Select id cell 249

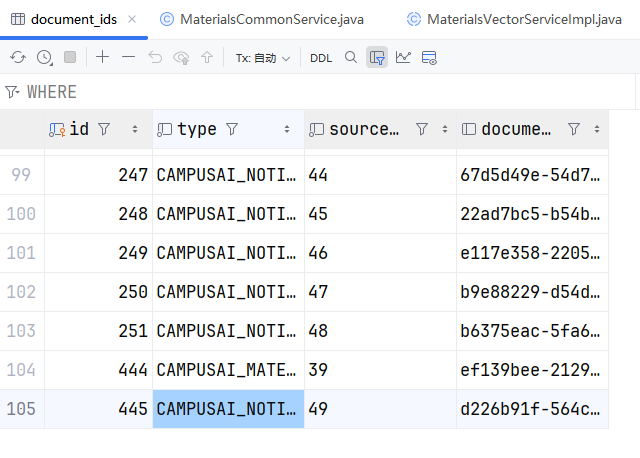click(98, 253)
